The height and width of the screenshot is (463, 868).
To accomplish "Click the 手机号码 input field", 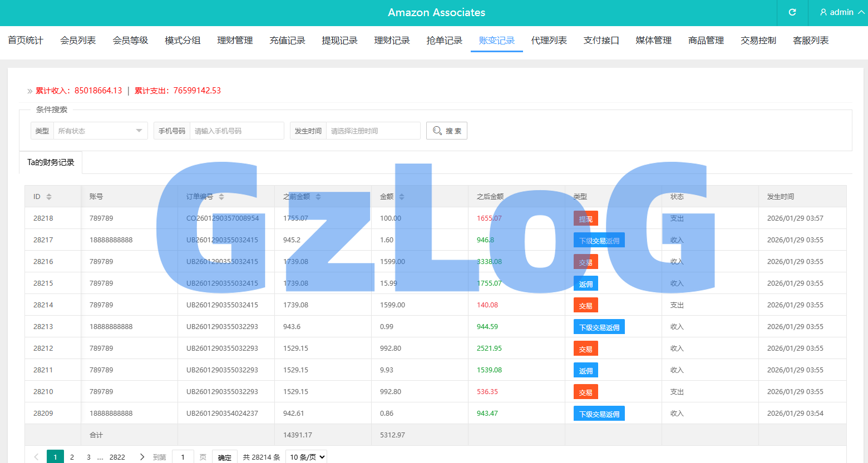I will pos(236,131).
